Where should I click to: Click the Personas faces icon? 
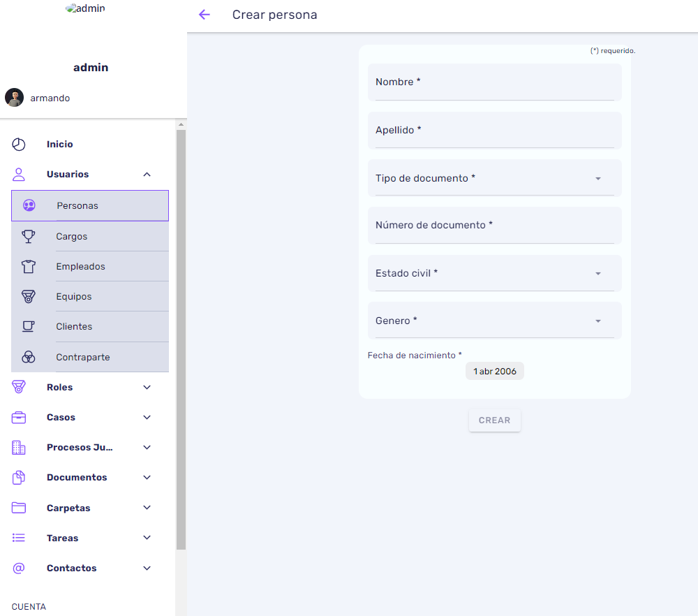click(29, 205)
